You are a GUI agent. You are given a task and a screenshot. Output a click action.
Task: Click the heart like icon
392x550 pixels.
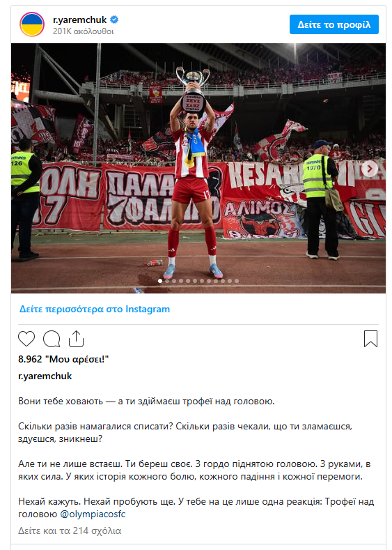(26, 339)
